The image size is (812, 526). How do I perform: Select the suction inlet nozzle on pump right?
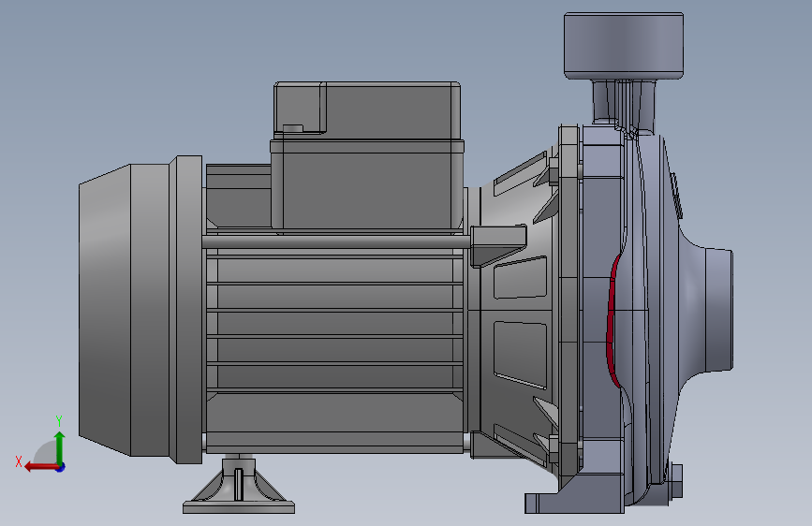coord(718,310)
